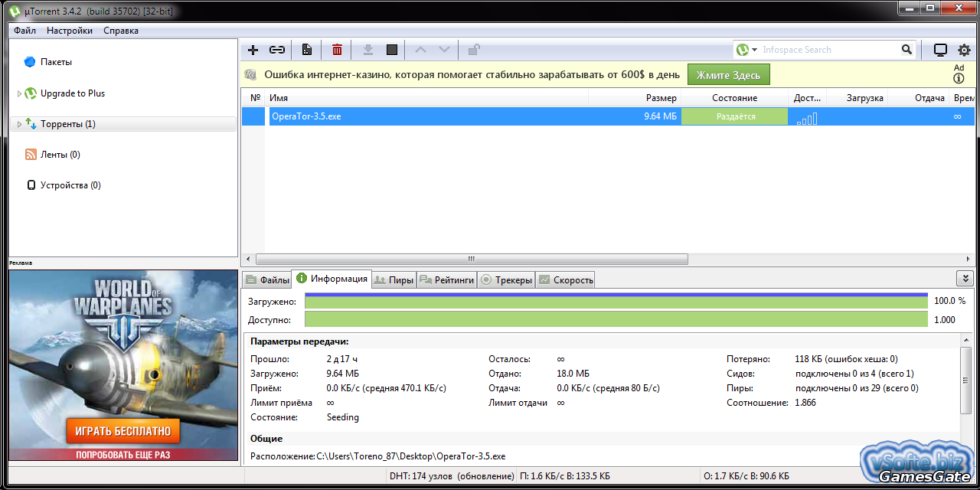Click the casino ad banner text
This screenshot has height=490, width=980.
pyautogui.click(x=472, y=75)
